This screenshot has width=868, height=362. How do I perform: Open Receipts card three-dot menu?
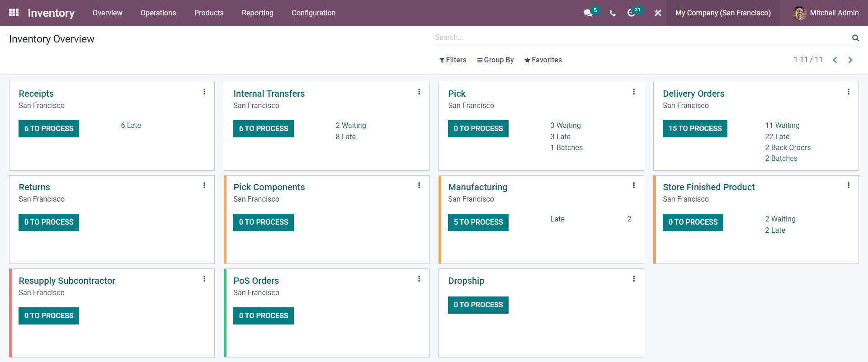coord(204,92)
